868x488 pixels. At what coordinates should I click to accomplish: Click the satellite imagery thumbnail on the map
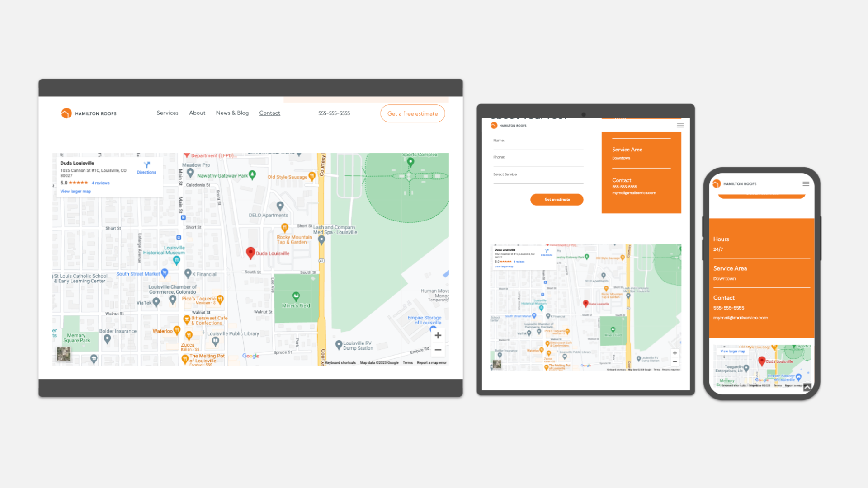tap(63, 355)
